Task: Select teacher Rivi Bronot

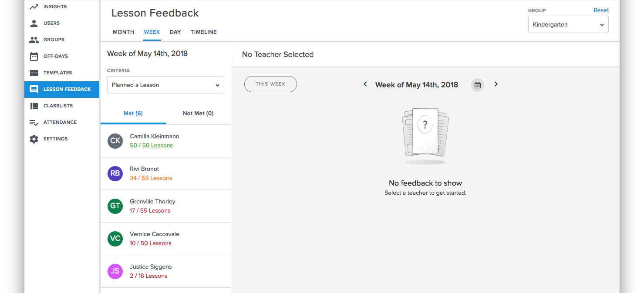Action: pyautogui.click(x=145, y=169)
